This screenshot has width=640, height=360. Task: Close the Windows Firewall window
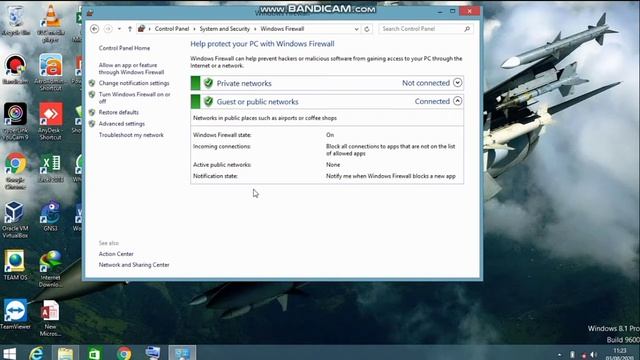click(469, 11)
